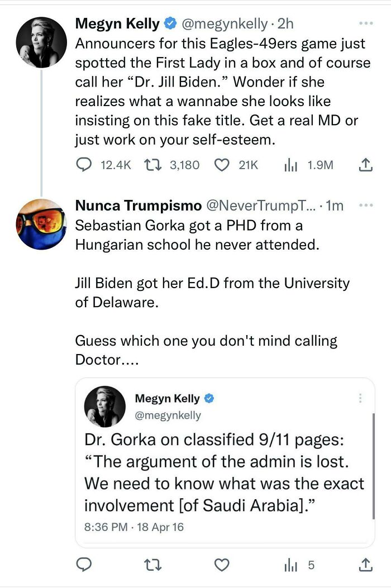Open the quoted Dr. Gorka tweet text
The height and width of the screenshot is (588, 391).
click(x=223, y=472)
